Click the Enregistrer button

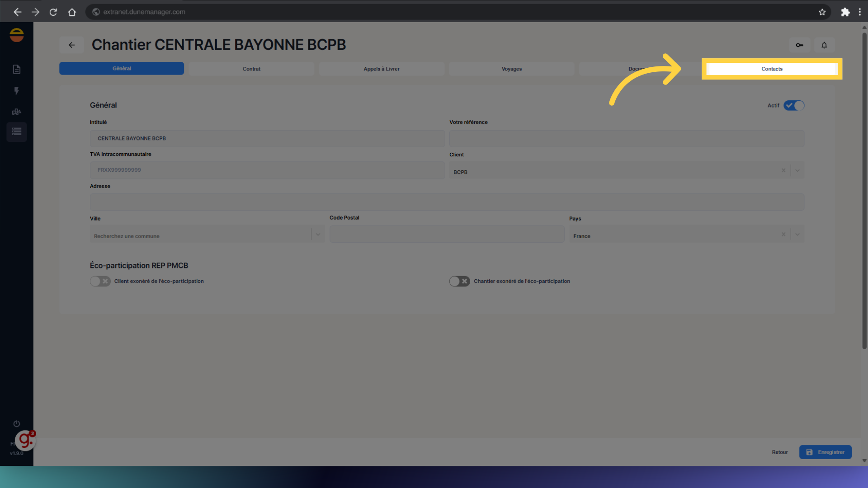tap(825, 452)
